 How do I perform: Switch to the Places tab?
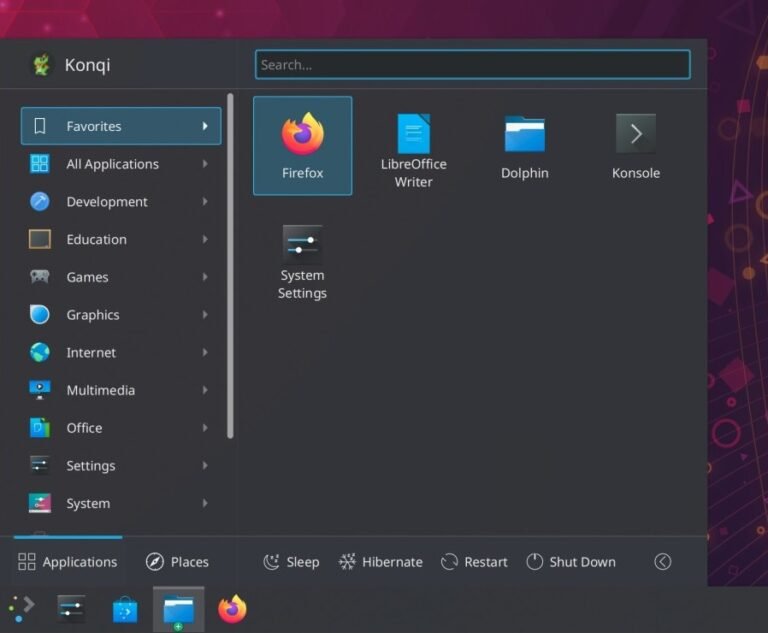pos(177,561)
